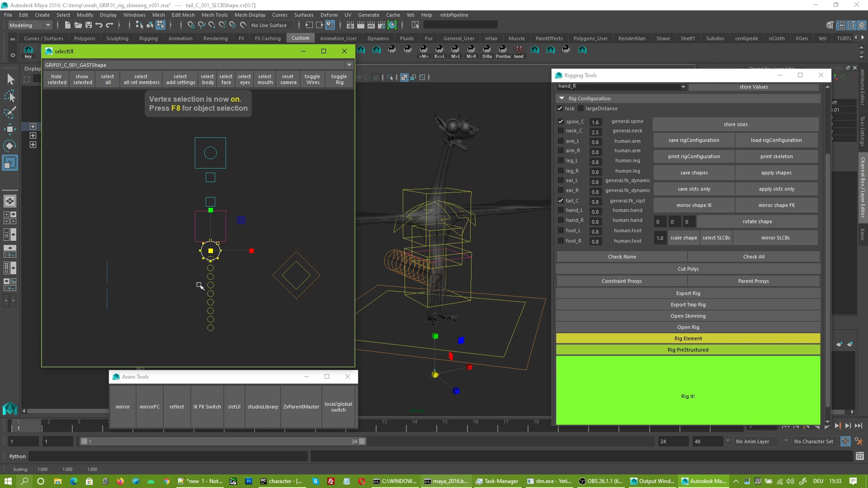Select the Paint selection brush tool
The height and width of the screenshot is (488, 868).
click(x=10, y=112)
